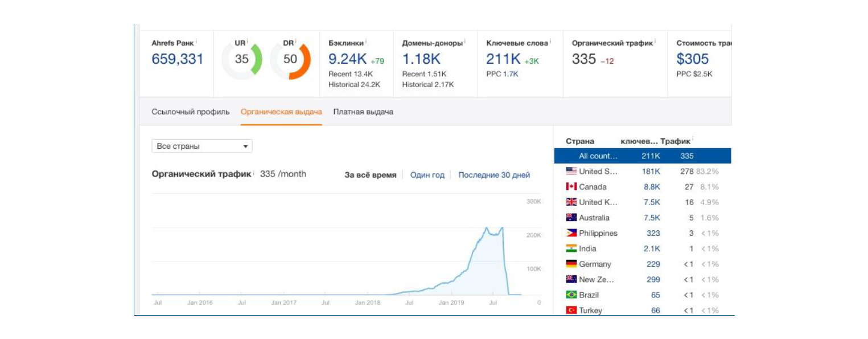Click the Canada flag icon
Viewport: 868px width, 339px height.
[571, 187]
